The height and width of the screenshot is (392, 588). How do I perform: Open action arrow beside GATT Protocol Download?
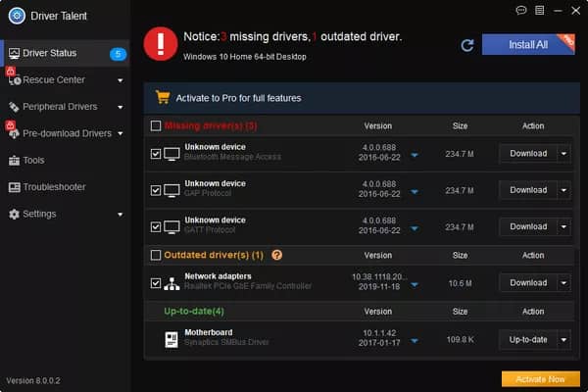[x=564, y=227]
